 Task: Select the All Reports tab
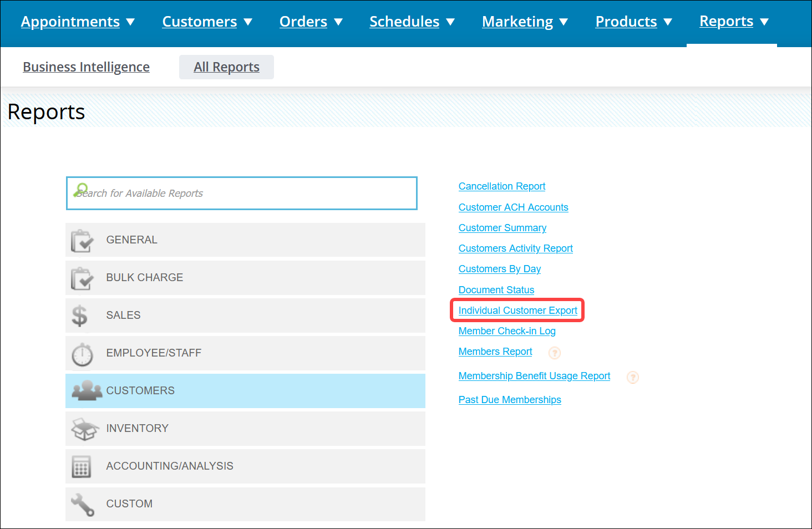pos(226,67)
